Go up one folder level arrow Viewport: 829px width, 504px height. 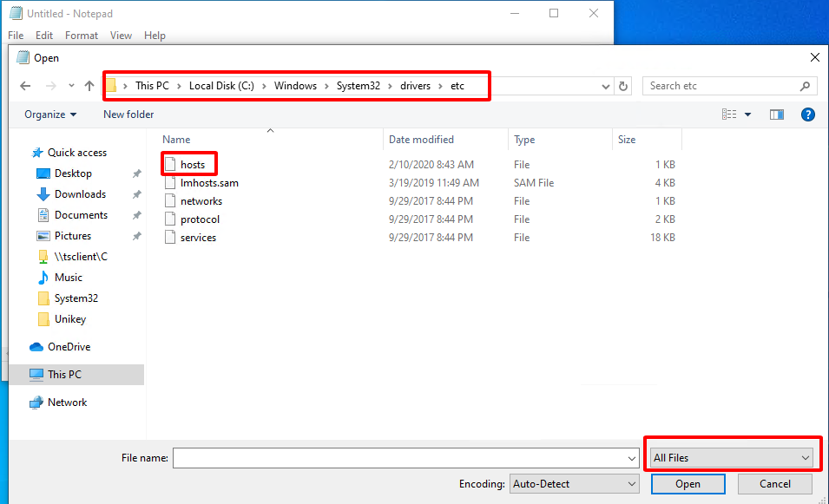click(x=89, y=86)
